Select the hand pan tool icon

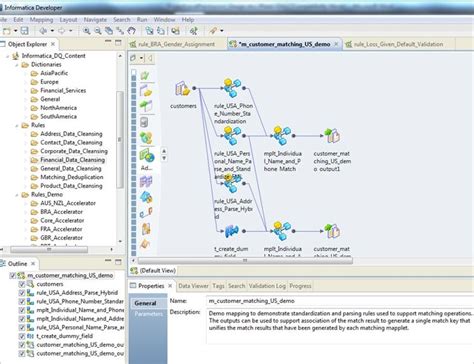[132, 31]
